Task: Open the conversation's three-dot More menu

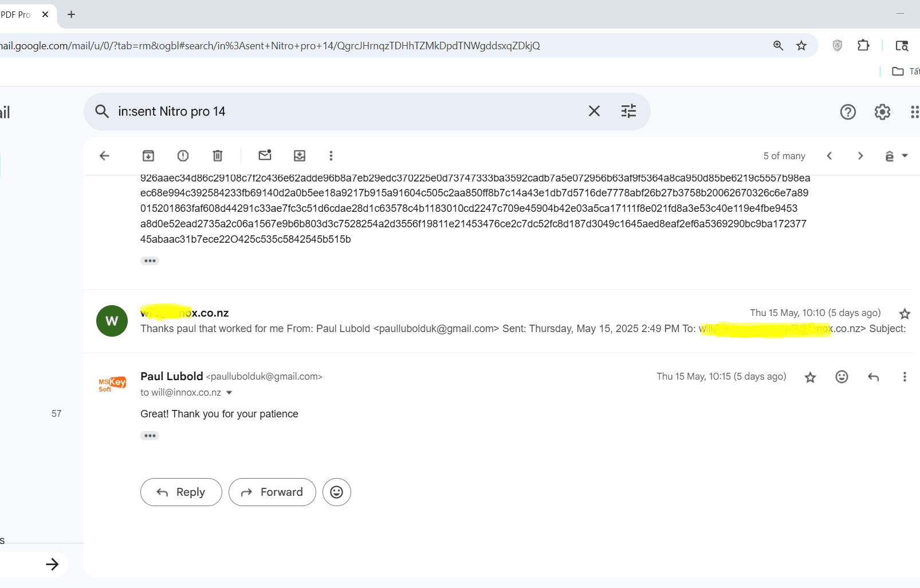Action: (331, 156)
